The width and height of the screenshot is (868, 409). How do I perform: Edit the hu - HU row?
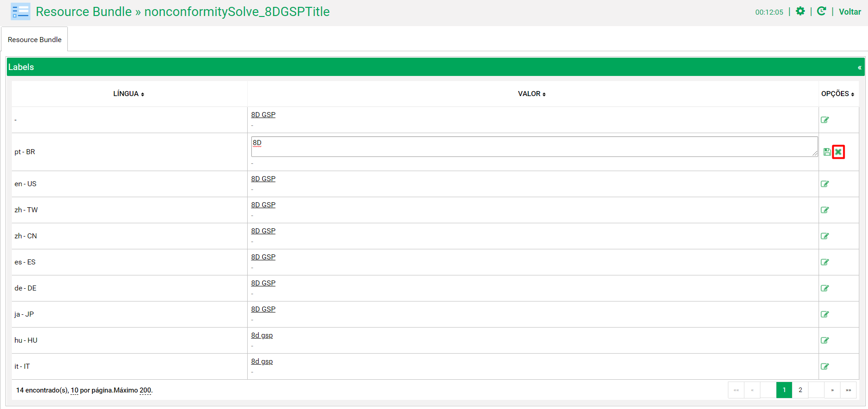tap(825, 340)
